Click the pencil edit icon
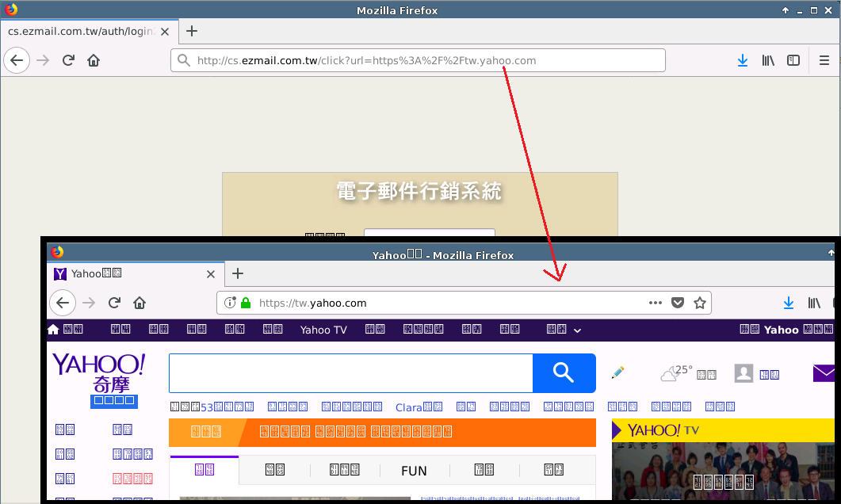841x504 pixels. coord(618,372)
